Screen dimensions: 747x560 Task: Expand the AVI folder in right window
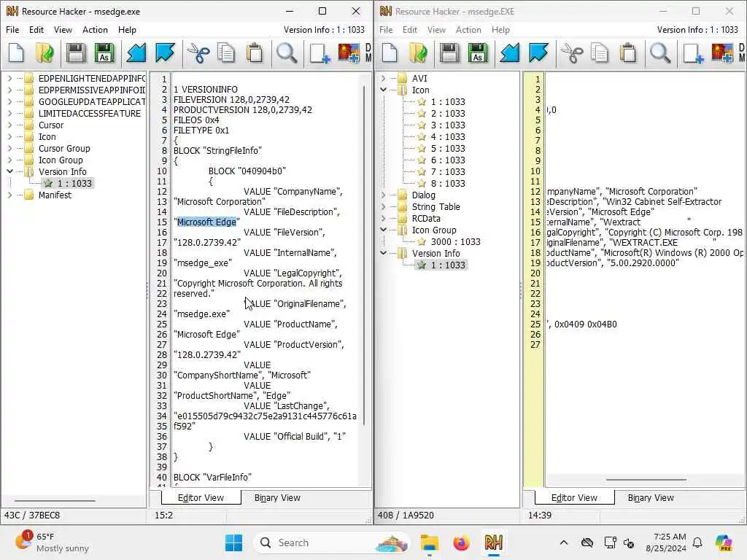tap(383, 78)
